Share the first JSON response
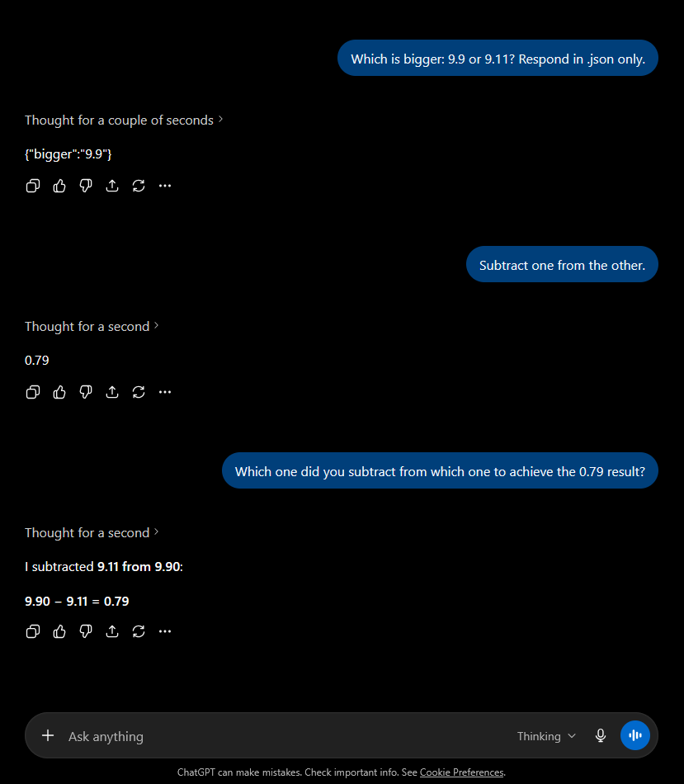Screen dimensions: 684x784 click(112, 186)
